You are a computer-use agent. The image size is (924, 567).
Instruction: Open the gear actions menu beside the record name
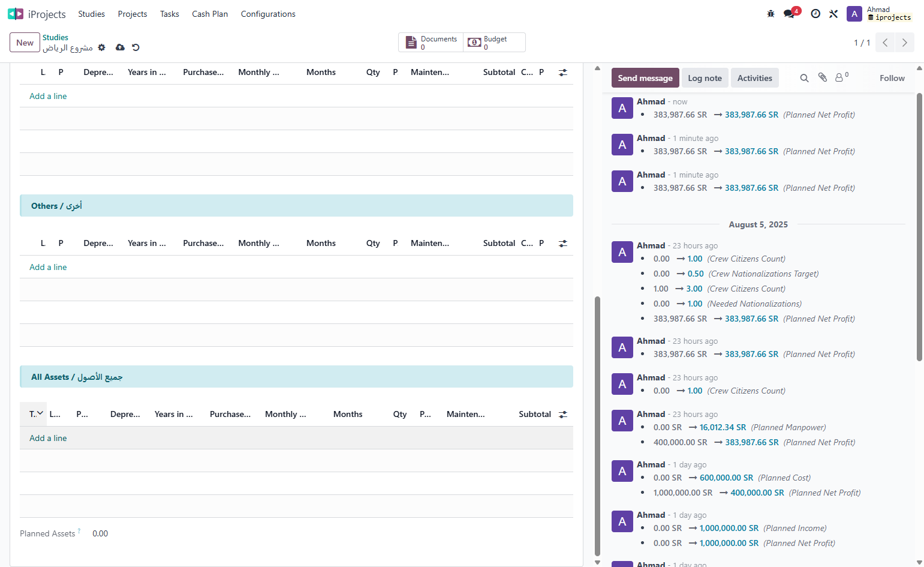pos(102,47)
